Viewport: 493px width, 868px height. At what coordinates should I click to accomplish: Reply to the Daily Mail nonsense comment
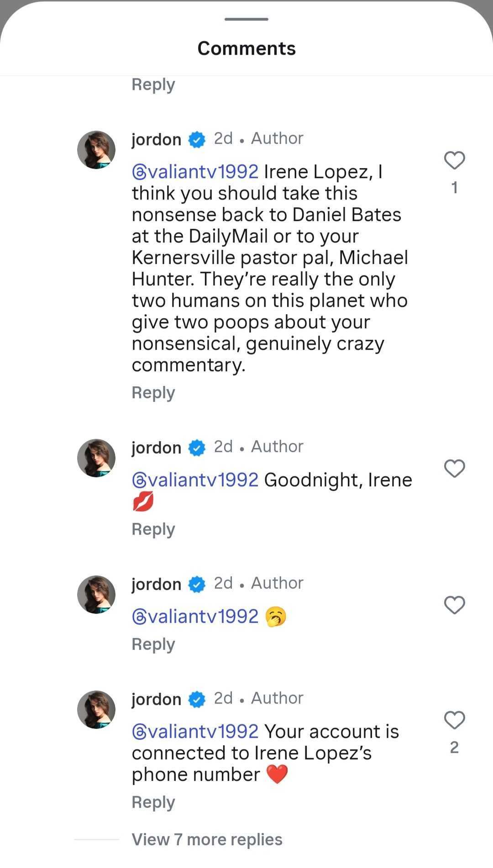click(153, 393)
